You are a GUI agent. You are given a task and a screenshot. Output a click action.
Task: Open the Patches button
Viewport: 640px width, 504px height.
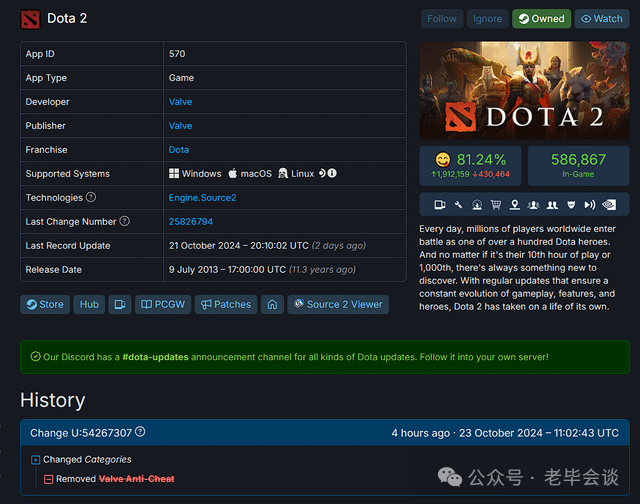[226, 304]
